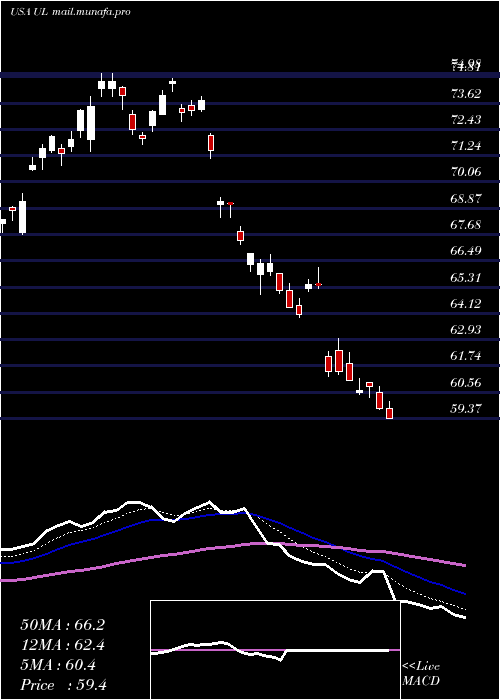Click the MACD label under Live
Image resolution: width=500 pixels, height=700 pixels.
421,681
